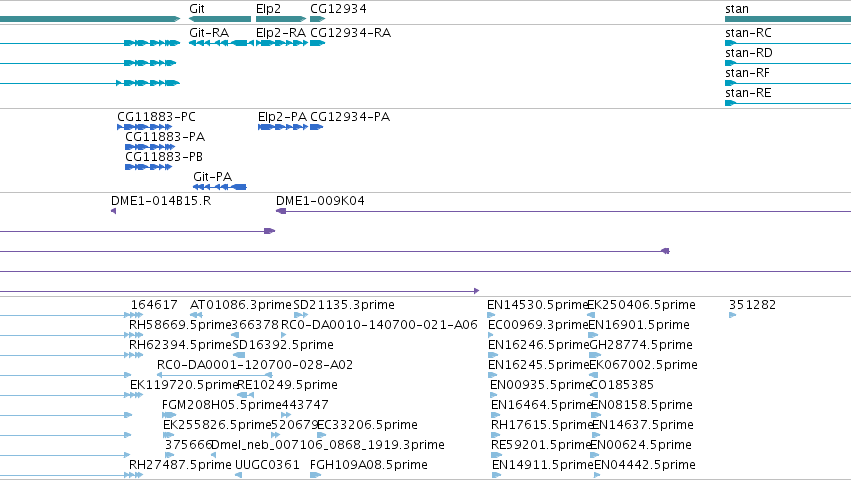The height and width of the screenshot is (480, 851).
Task: Click the 375666 EST glyph
Action: coord(169,456)
